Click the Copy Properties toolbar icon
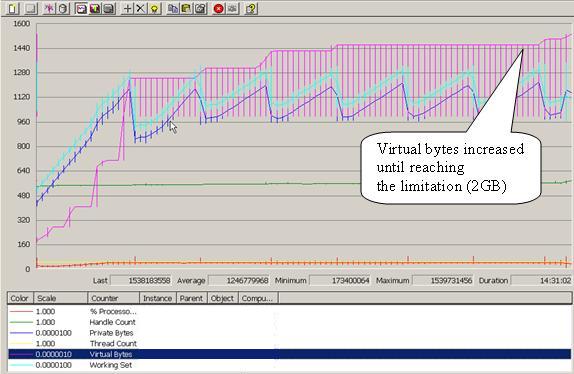This screenshot has width=574, height=374. click(173, 8)
